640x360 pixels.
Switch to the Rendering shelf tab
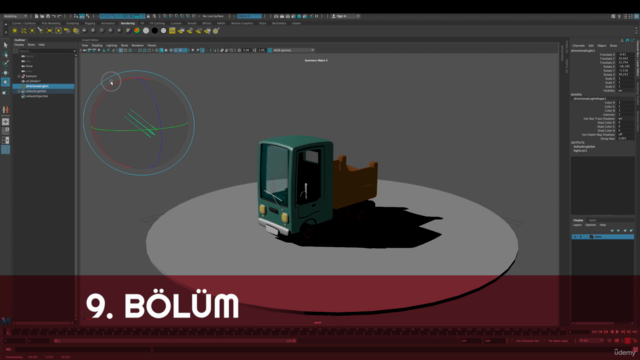128,23
